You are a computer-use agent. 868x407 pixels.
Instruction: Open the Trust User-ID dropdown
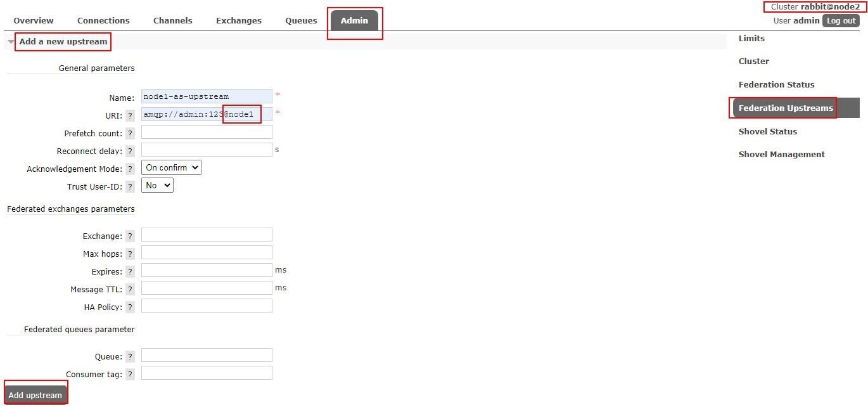(156, 185)
